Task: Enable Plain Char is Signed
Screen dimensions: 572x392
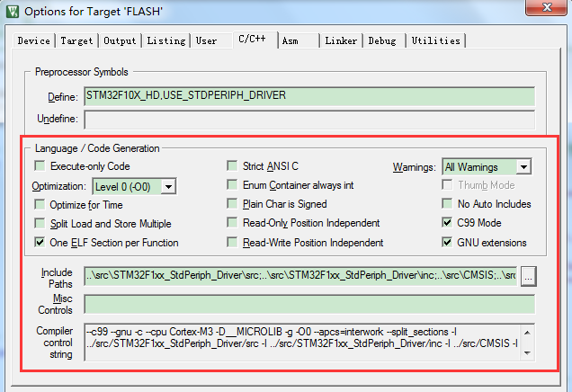Action: (x=232, y=203)
